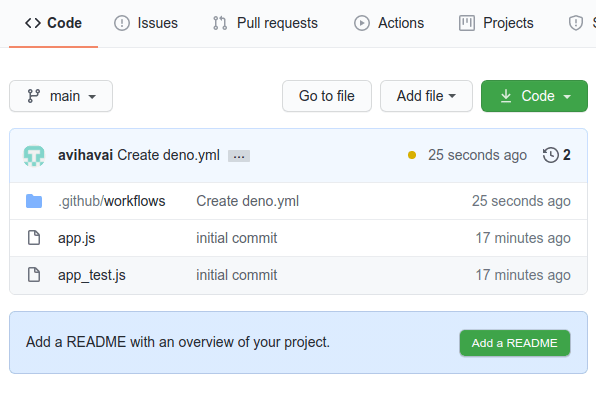Click the avihavai avatar image

pos(34,155)
